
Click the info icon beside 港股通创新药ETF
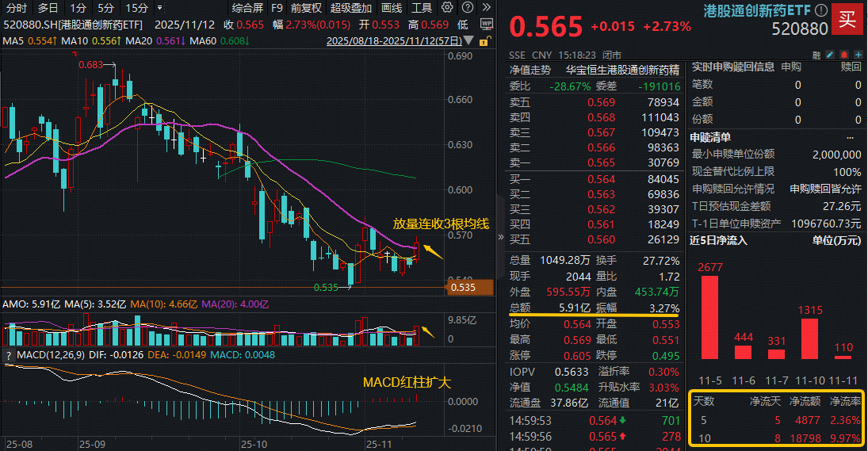821,11
